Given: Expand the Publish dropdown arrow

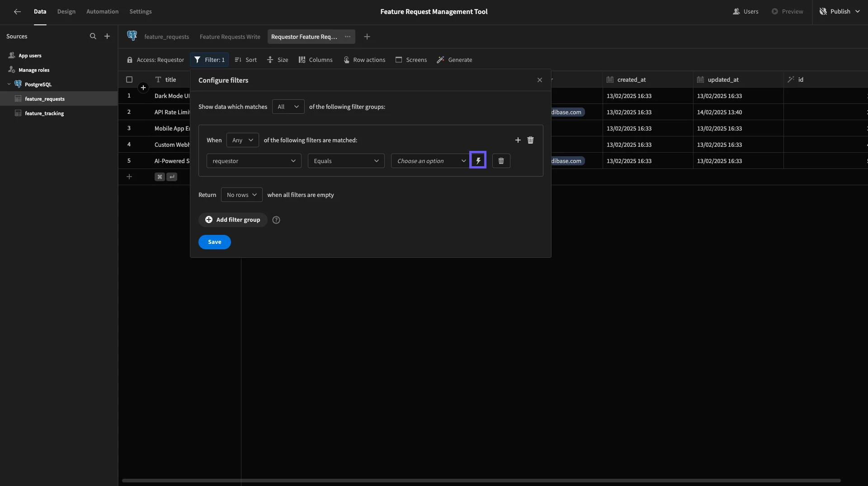Looking at the screenshot, I should (857, 12).
